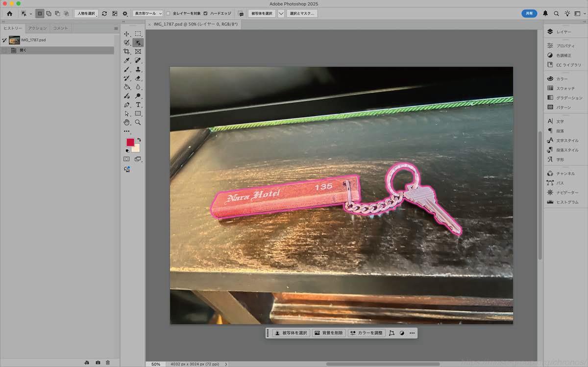Select the Brush tool
Image resolution: width=588 pixels, height=367 pixels.
coord(126,69)
